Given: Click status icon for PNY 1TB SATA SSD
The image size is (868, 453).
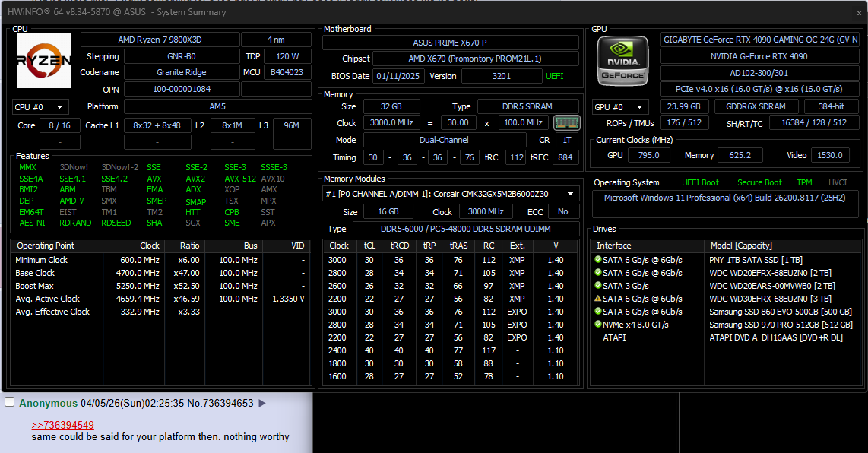Looking at the screenshot, I should coord(598,259).
